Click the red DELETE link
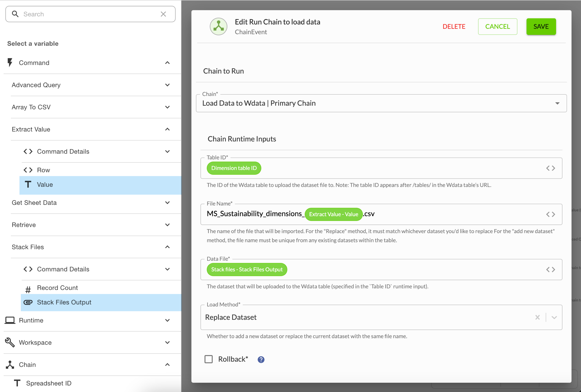Viewport: 581px width, 392px height. click(454, 26)
